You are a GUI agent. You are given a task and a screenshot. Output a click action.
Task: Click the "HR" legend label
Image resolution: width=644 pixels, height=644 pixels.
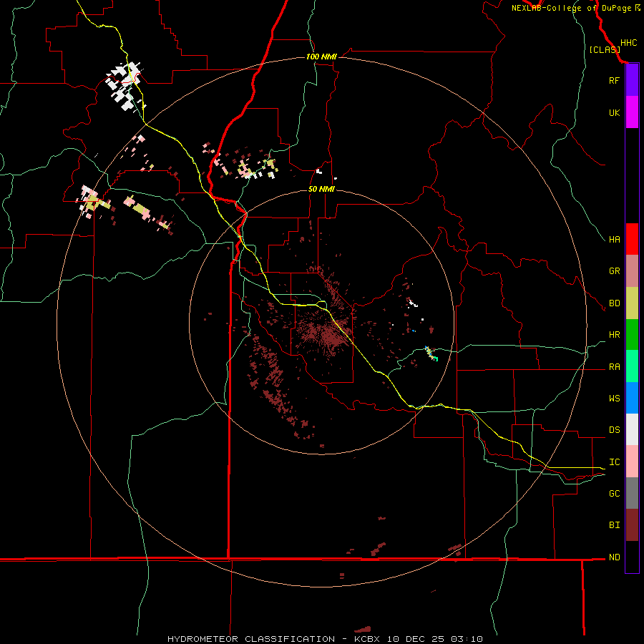click(614, 335)
